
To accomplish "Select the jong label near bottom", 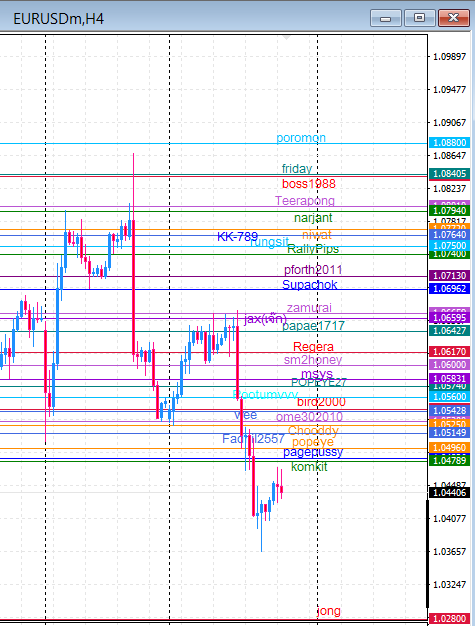I will tap(329, 611).
